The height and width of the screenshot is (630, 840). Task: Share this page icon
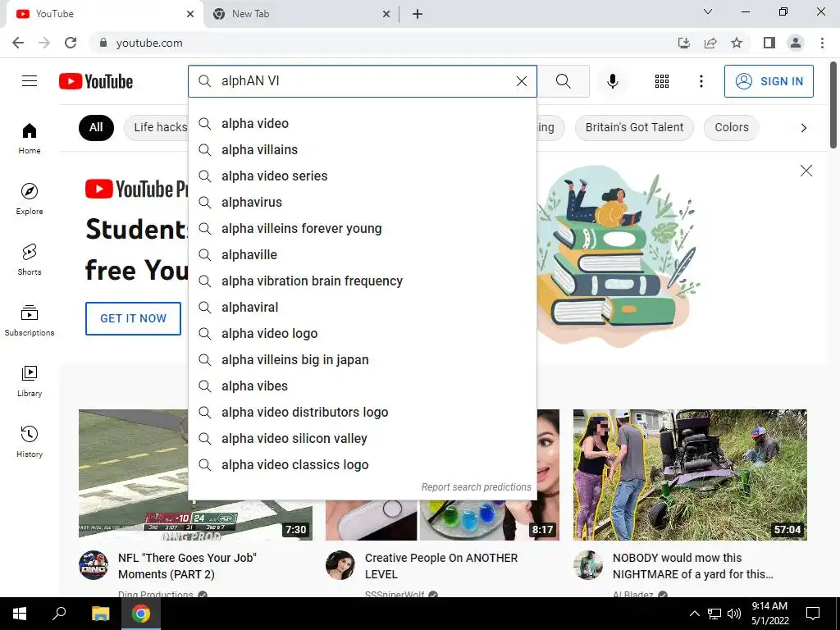tap(710, 43)
